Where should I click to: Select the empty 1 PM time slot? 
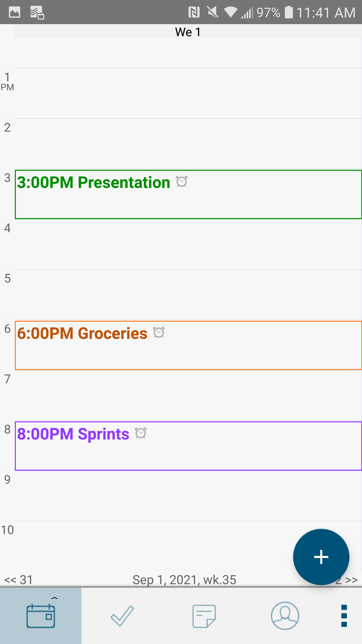pyautogui.click(x=188, y=94)
